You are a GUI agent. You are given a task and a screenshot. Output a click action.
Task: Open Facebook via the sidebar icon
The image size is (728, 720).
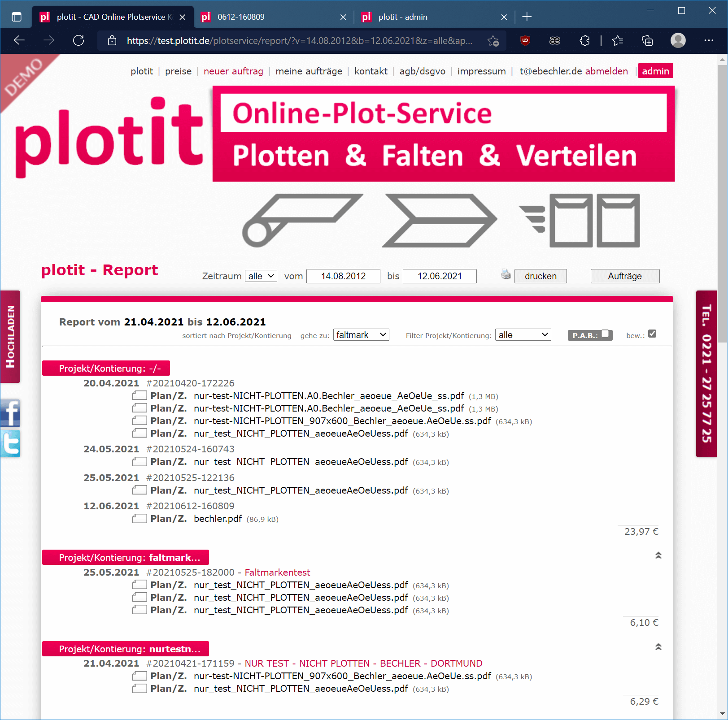click(x=10, y=413)
